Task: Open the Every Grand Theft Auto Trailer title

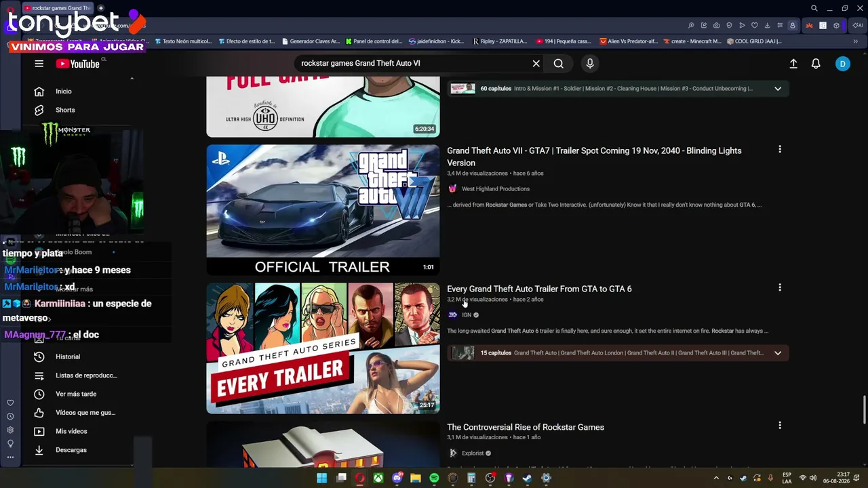Action: pos(539,289)
